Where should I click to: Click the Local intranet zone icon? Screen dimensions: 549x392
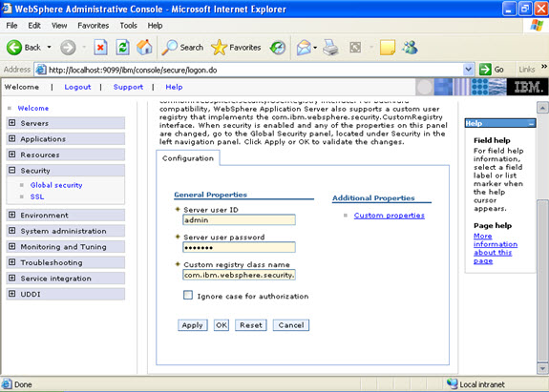452,384
